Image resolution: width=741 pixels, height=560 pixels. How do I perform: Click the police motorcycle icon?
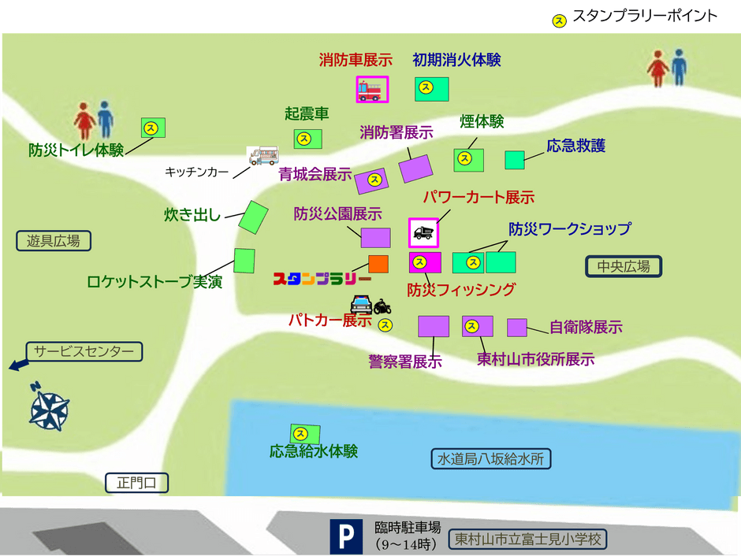pyautogui.click(x=382, y=307)
